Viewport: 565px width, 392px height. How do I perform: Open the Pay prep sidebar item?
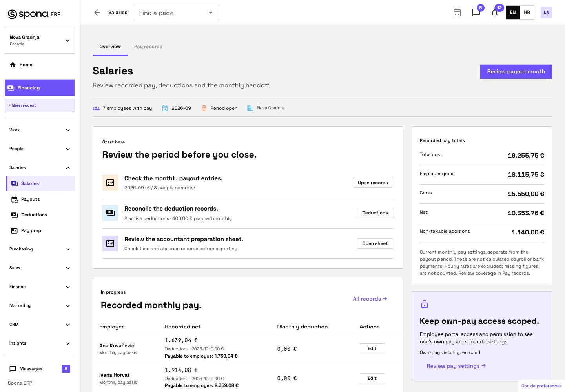41,230
